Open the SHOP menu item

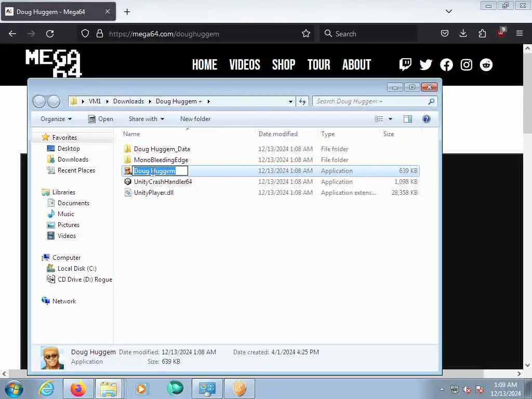pos(284,64)
